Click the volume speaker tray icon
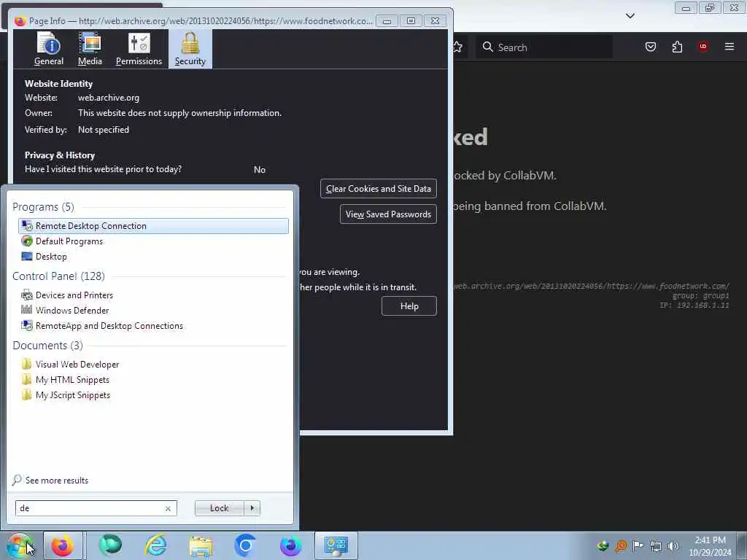This screenshot has width=747, height=560. click(x=673, y=545)
